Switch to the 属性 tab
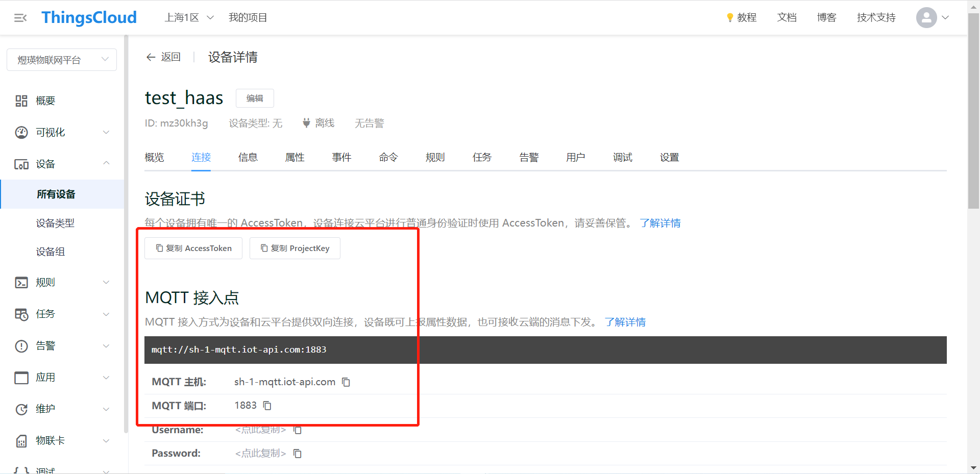 coord(295,158)
